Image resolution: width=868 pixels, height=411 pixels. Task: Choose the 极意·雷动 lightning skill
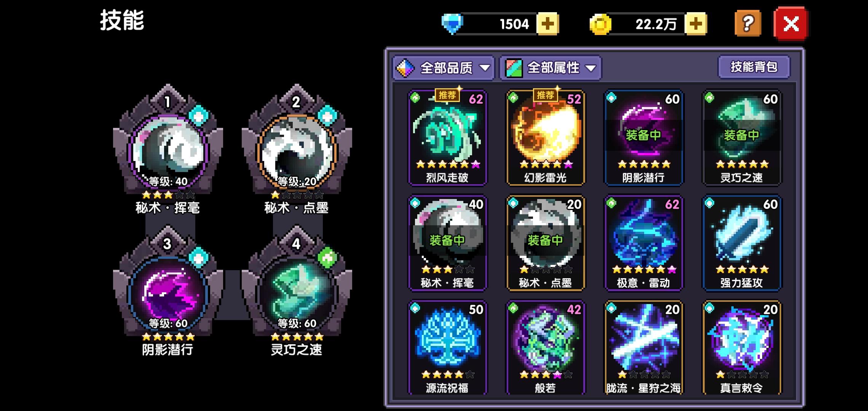(643, 243)
